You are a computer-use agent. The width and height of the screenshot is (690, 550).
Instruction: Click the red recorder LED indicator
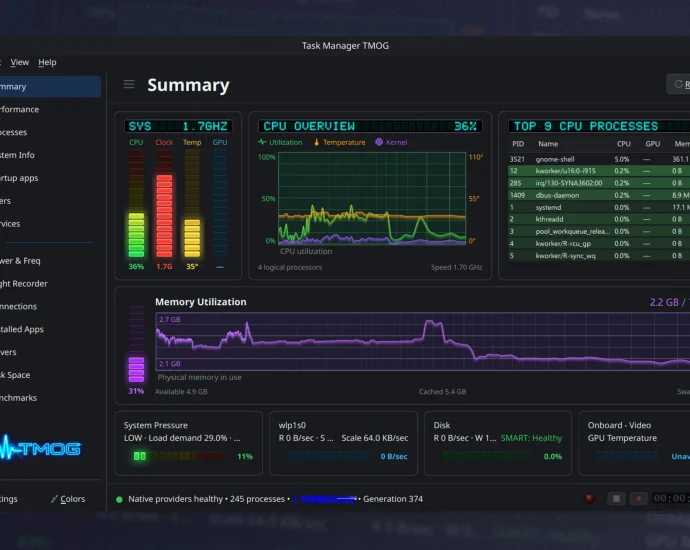590,498
